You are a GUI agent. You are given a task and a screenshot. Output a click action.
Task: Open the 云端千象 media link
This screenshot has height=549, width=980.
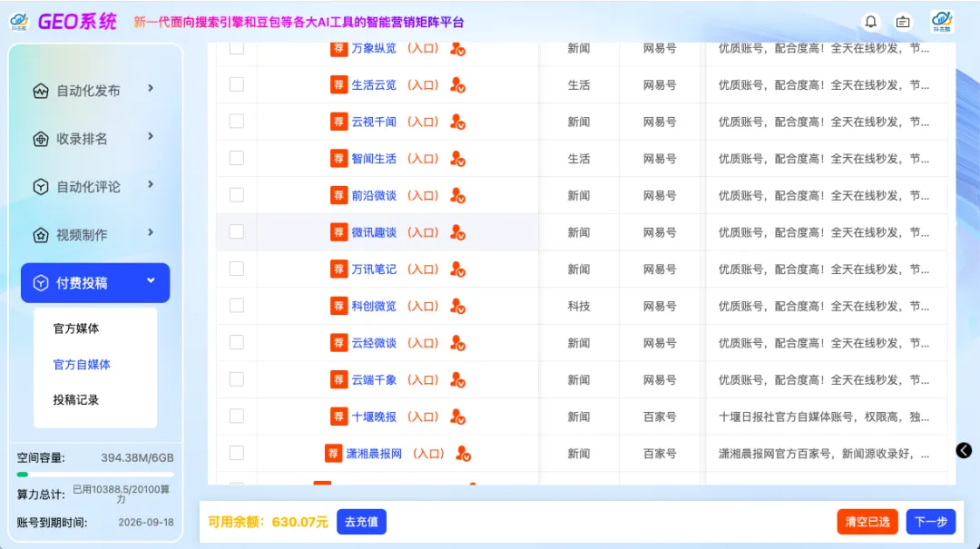click(x=374, y=380)
